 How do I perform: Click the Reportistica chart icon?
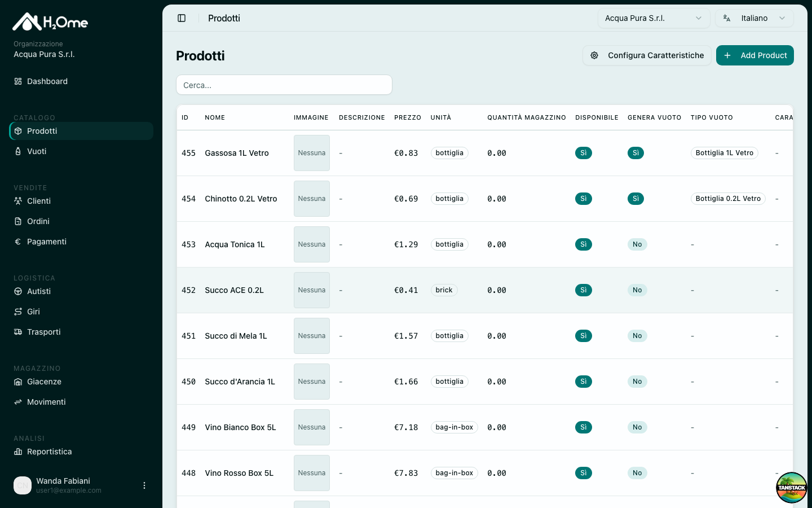pyautogui.click(x=18, y=452)
